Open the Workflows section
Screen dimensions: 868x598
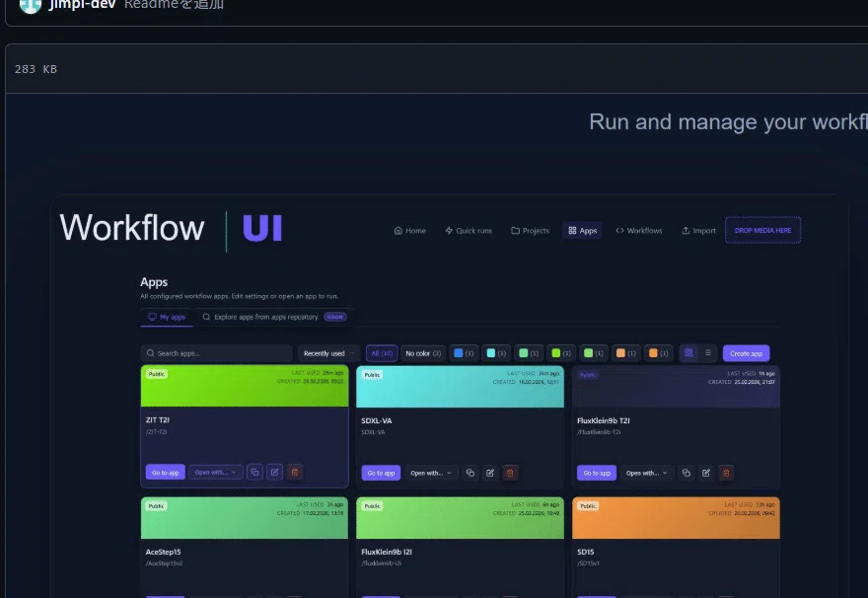(639, 230)
